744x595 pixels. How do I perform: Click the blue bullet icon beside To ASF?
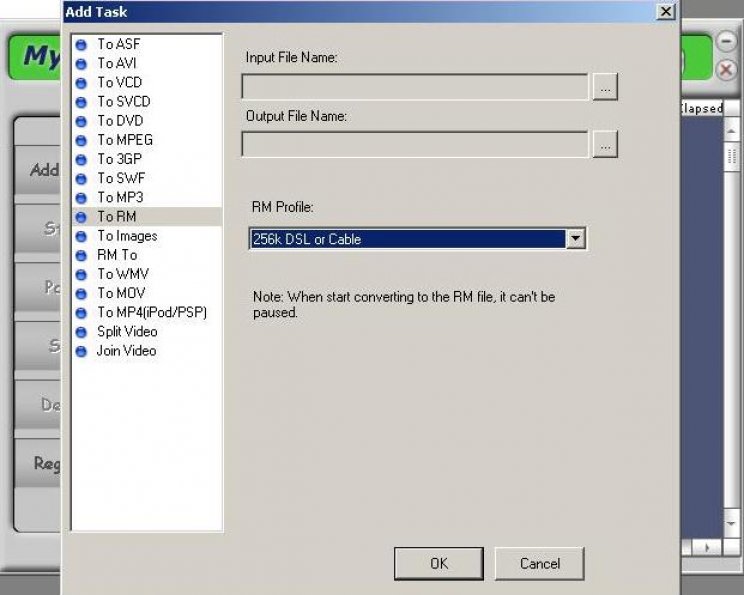[81, 45]
